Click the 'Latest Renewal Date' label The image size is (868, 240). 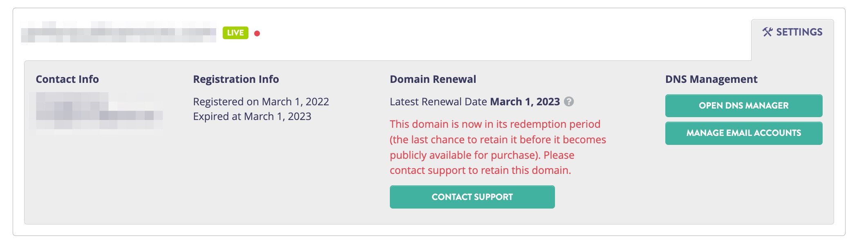438,102
